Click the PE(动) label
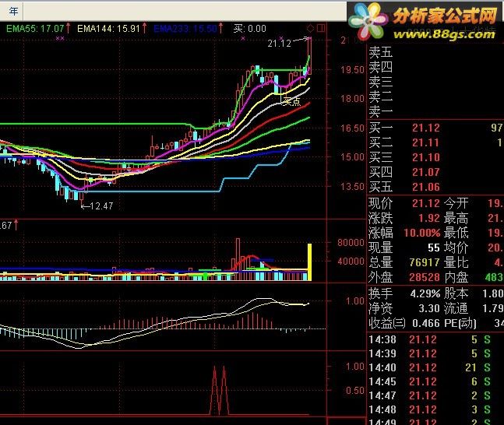 [x=460, y=323]
